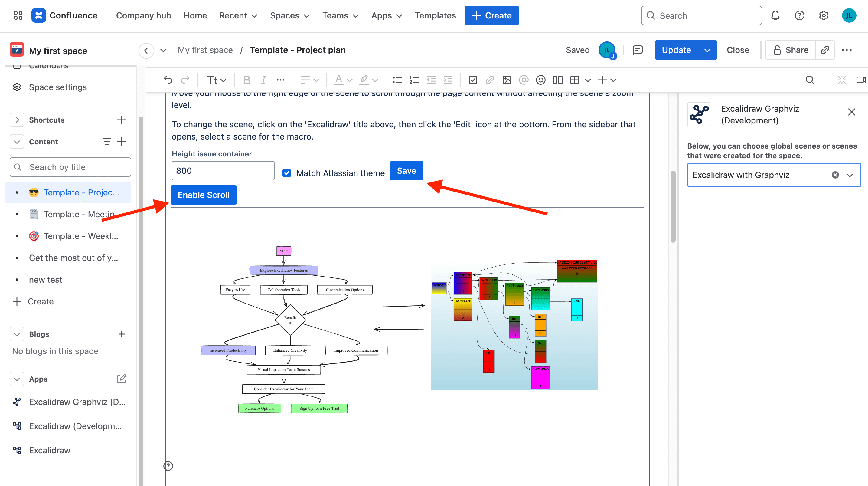Click the help icon at the editor's bottom left
The width and height of the screenshot is (868, 486).
(168, 466)
